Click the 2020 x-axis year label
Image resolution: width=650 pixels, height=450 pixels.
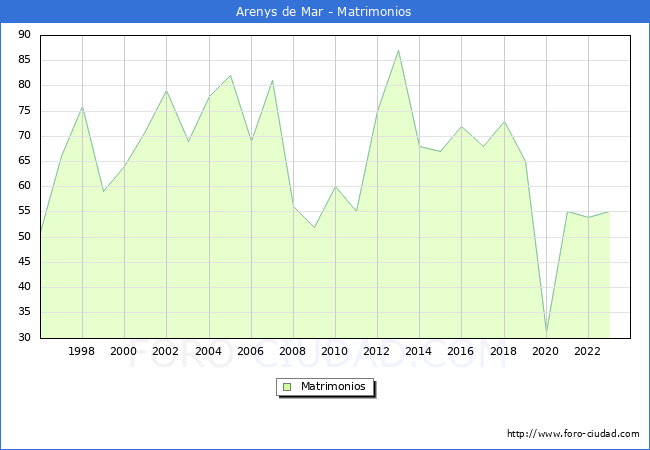click(x=546, y=351)
